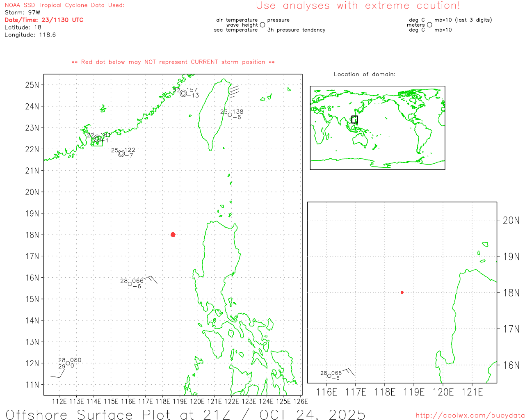Click the 'Location of domain:' label
This screenshot has height=420, width=525.
click(364, 74)
